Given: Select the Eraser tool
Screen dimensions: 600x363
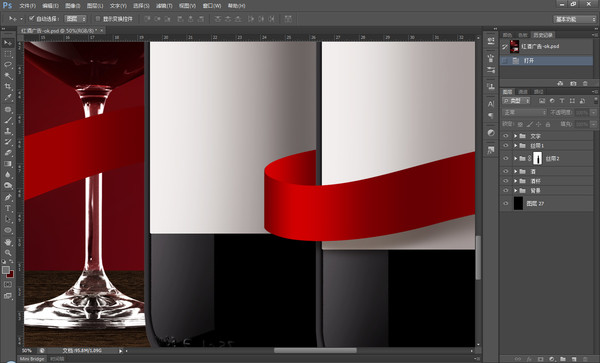Looking at the screenshot, I should [8, 153].
